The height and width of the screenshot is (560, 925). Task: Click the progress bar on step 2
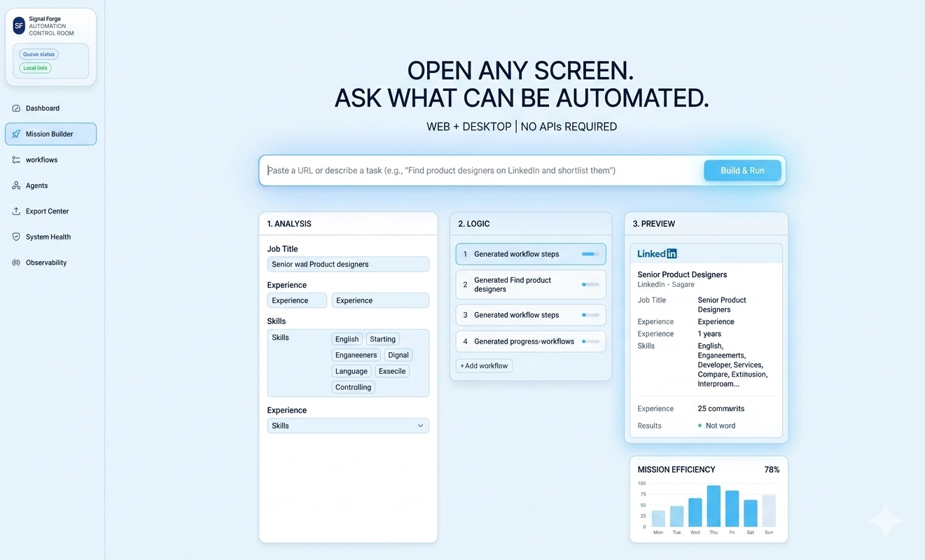pyautogui.click(x=590, y=285)
